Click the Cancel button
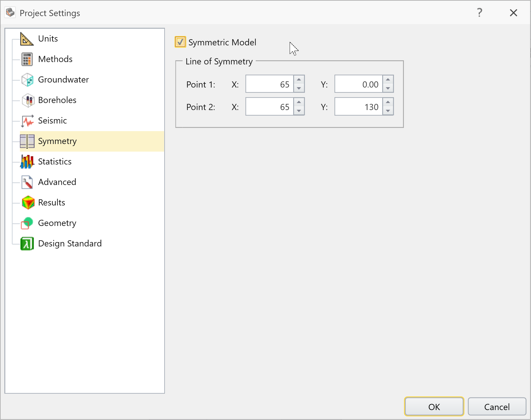 pos(497,407)
